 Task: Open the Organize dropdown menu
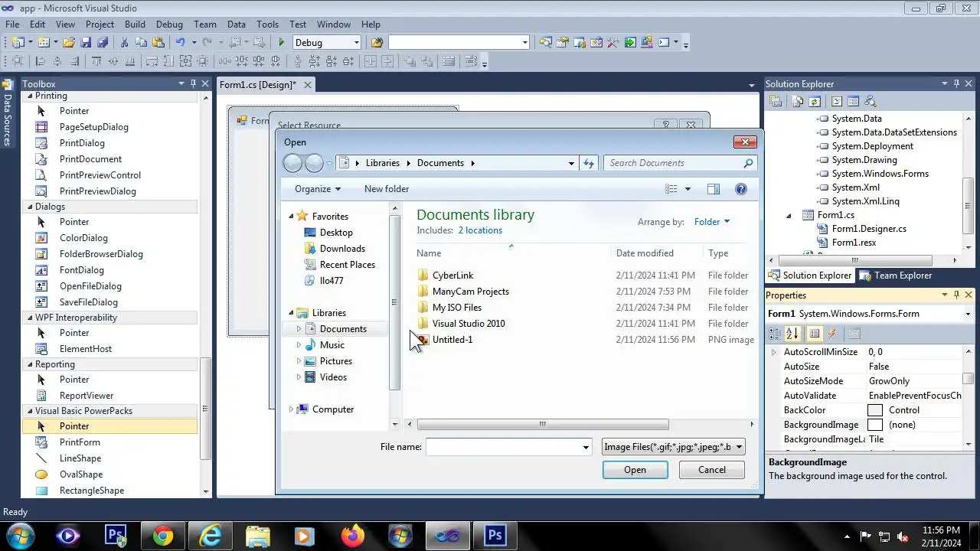(317, 189)
